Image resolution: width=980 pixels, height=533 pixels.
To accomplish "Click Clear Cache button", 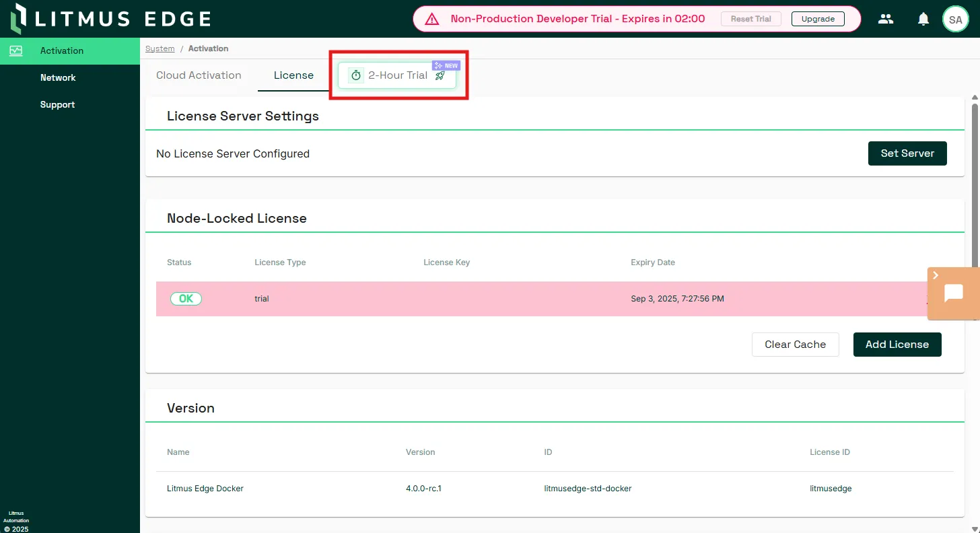I will pos(796,345).
